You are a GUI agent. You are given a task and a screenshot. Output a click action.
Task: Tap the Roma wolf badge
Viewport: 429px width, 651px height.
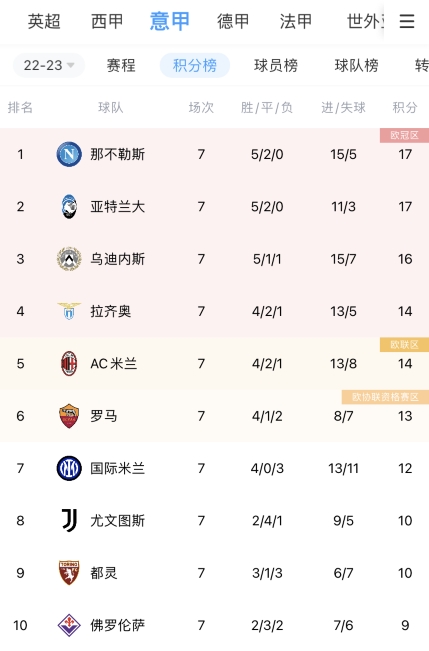coord(69,416)
